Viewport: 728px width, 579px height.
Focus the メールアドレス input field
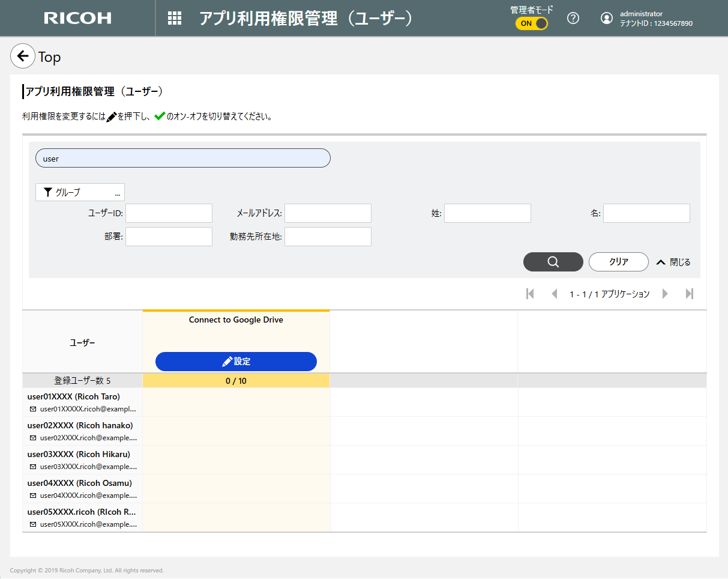328,213
